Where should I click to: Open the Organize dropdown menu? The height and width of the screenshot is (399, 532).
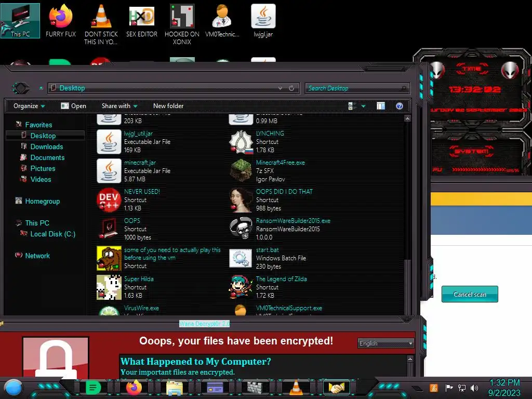coord(29,106)
